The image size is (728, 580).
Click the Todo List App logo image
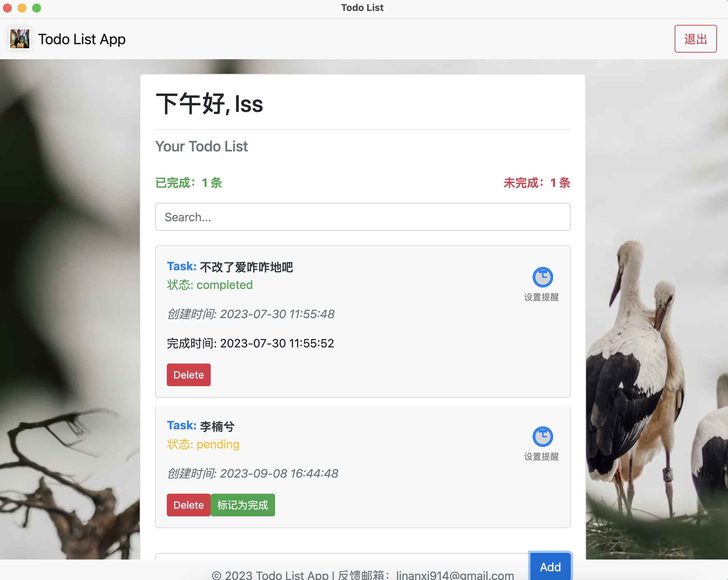point(20,39)
